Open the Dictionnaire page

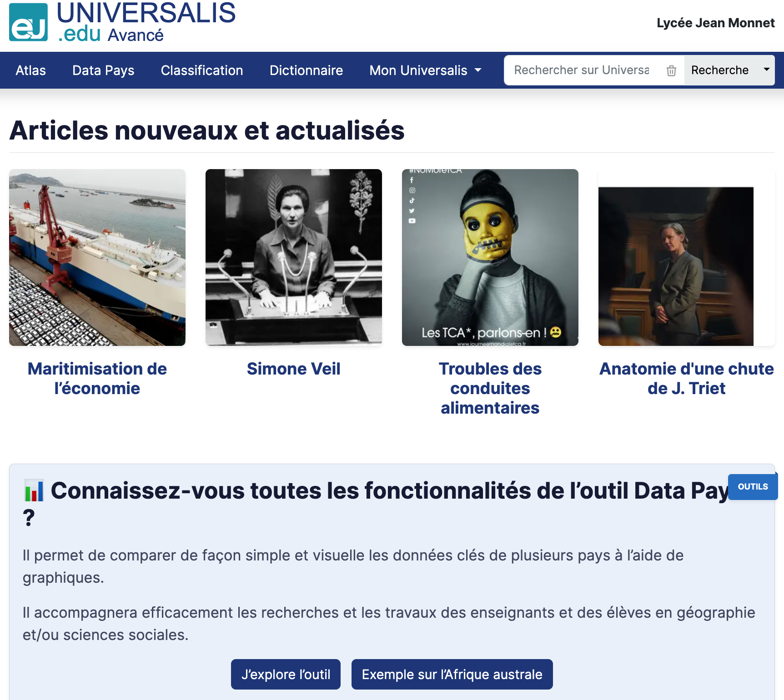tap(306, 70)
